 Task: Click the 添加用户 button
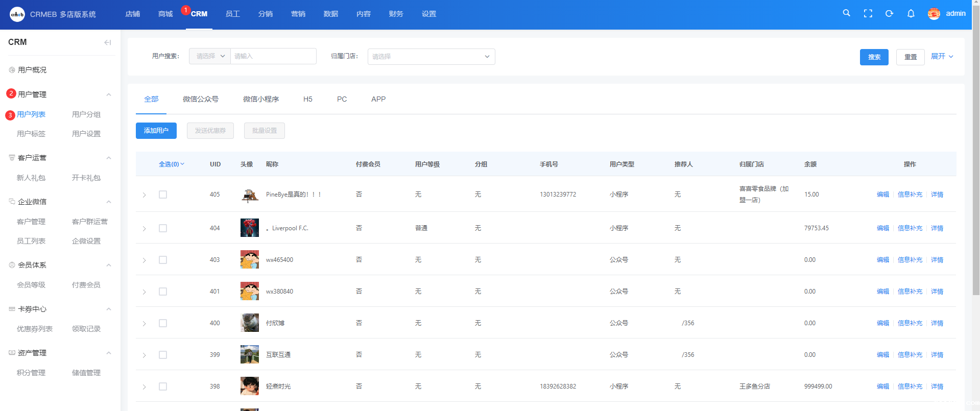pyautogui.click(x=156, y=131)
